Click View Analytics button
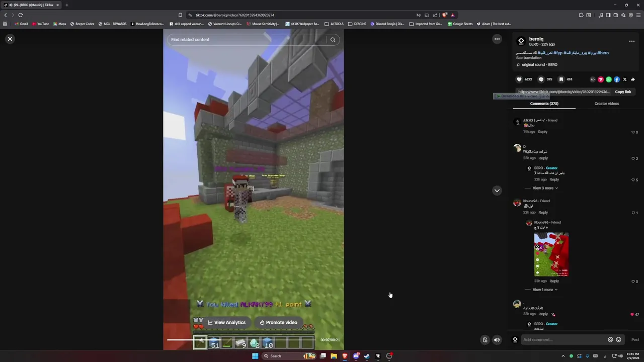Screen dimensions: 644x362 (x=227, y=323)
